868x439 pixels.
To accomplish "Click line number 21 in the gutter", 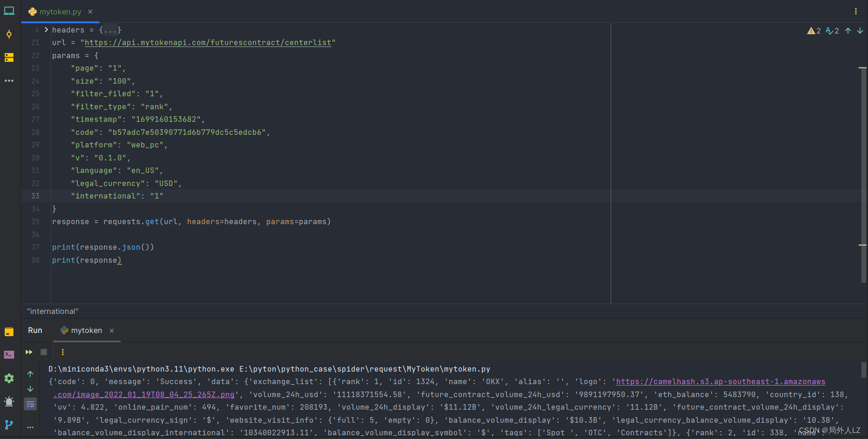I will pos(35,42).
